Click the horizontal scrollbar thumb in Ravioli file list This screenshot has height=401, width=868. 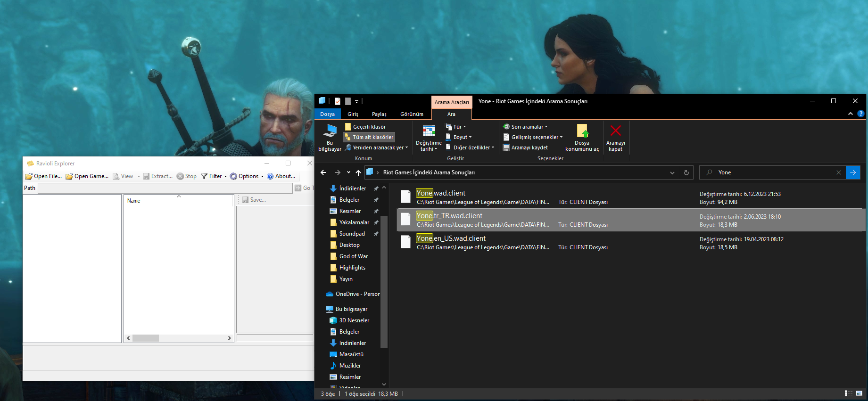[146, 338]
